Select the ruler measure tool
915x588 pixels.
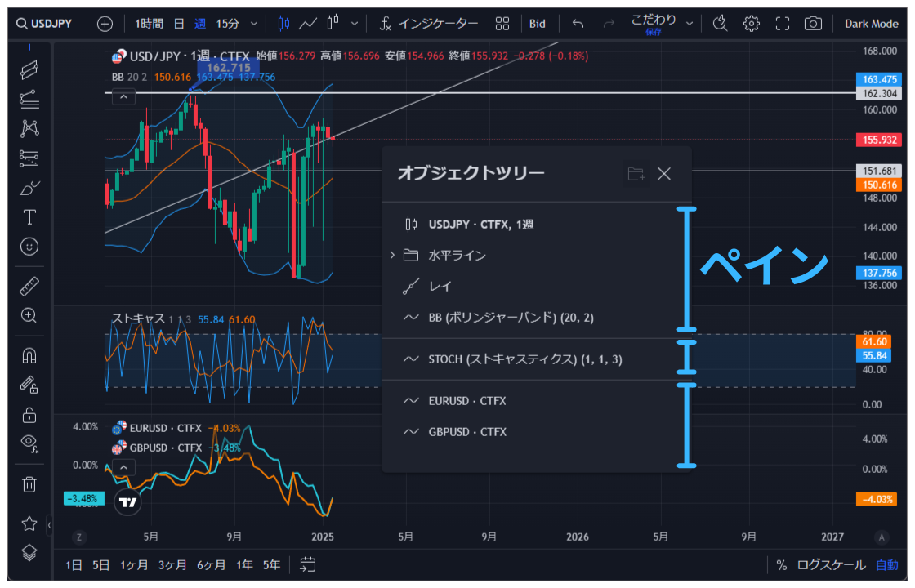[29, 287]
